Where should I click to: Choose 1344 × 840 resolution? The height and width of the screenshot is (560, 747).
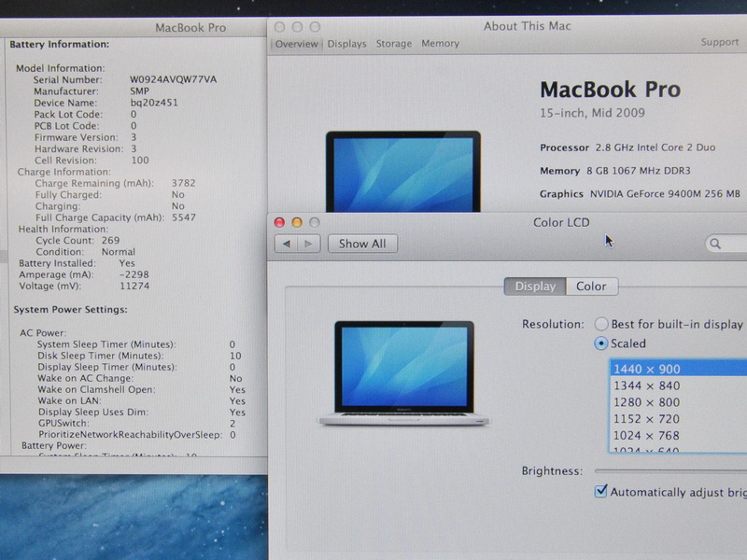click(x=678, y=385)
